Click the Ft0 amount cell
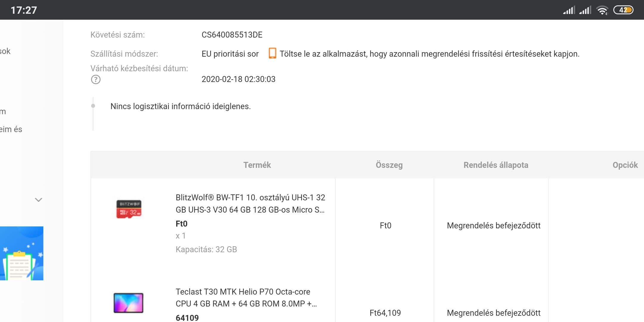The image size is (644, 322). pyautogui.click(x=386, y=225)
